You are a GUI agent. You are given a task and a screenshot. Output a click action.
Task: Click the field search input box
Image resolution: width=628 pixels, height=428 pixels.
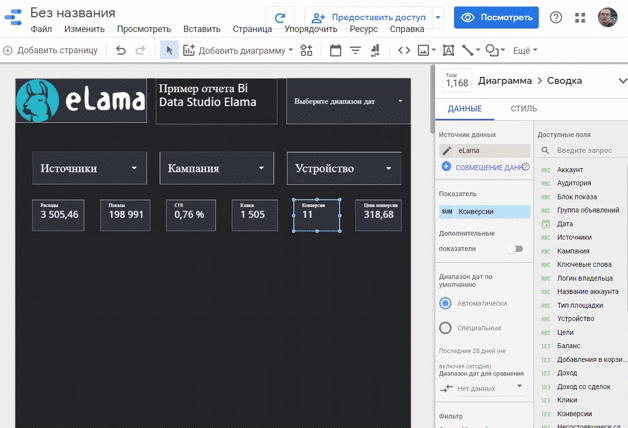584,151
